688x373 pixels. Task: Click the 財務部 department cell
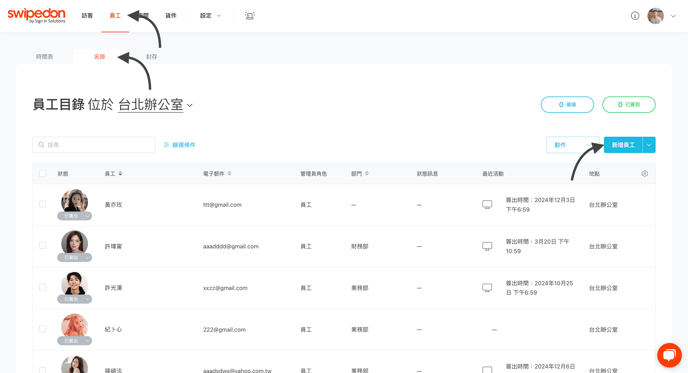click(360, 246)
